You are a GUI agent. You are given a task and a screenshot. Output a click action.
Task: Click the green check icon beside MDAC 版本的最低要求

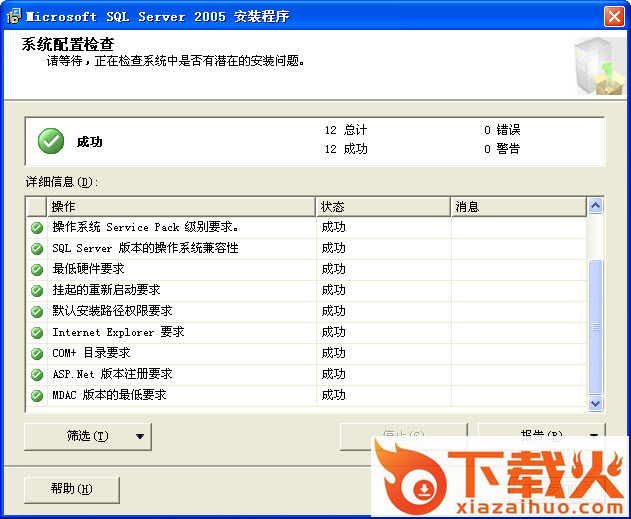37,395
